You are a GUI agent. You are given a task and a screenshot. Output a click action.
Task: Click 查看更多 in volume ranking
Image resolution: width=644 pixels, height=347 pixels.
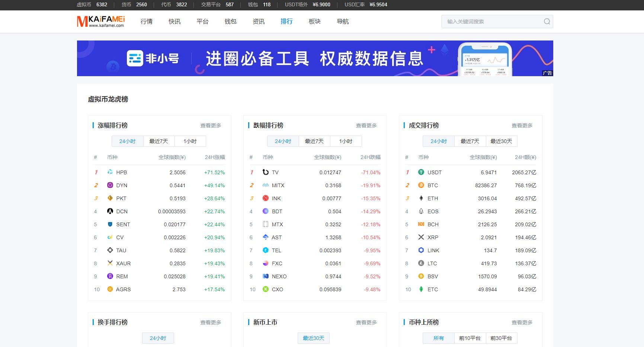point(522,126)
